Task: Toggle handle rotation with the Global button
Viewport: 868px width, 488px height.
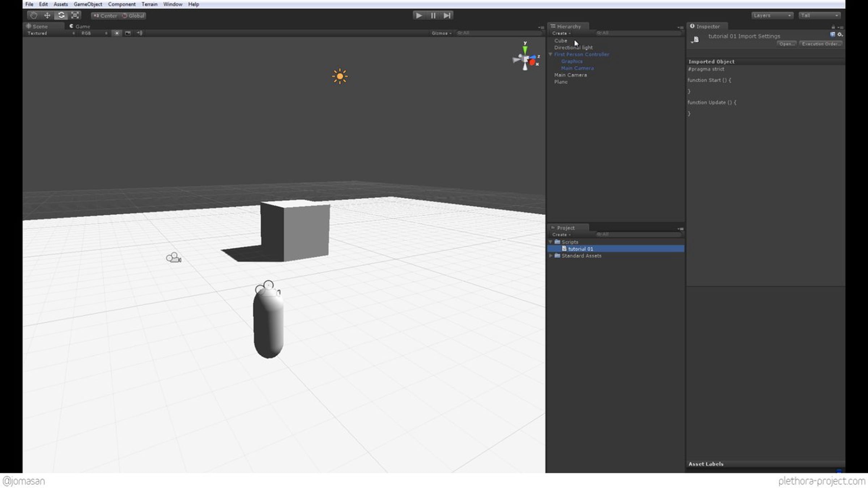Action: click(x=133, y=16)
